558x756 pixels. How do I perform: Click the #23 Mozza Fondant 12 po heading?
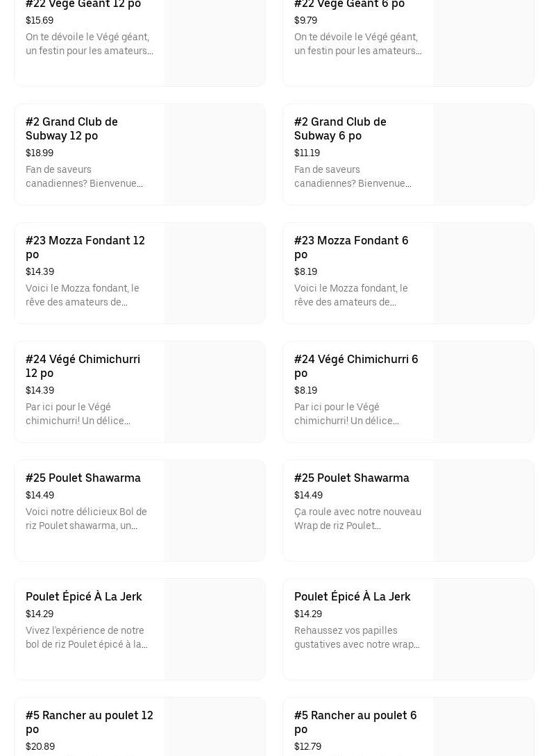point(85,247)
